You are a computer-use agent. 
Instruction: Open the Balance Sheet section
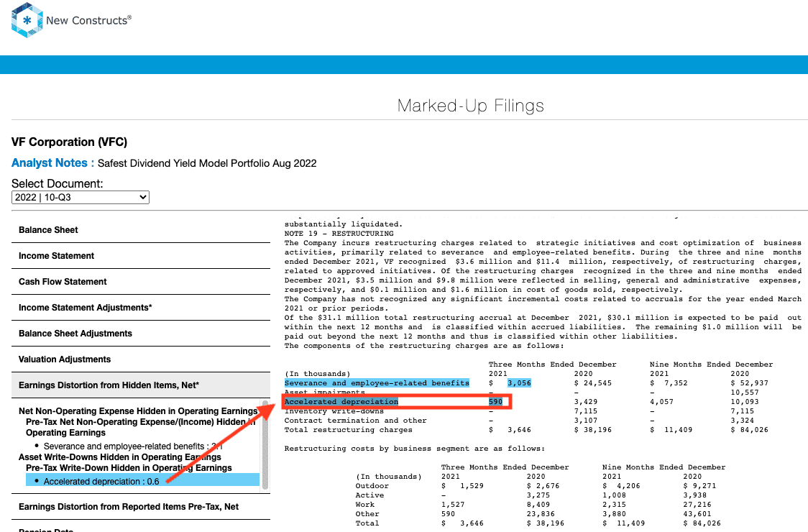tap(141, 230)
